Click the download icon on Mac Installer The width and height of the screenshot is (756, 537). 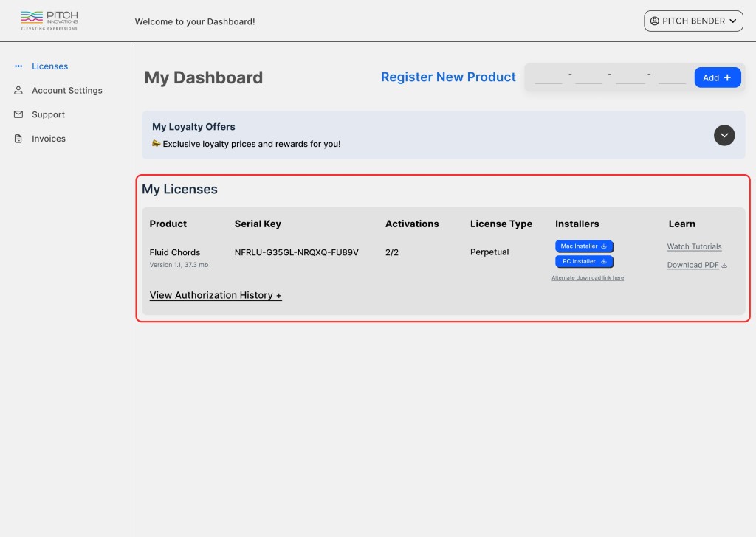[605, 246]
